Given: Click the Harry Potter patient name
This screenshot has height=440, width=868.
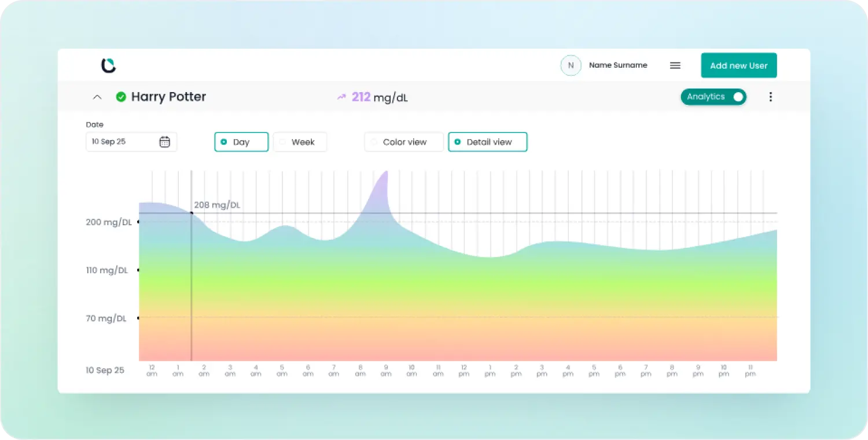Looking at the screenshot, I should (x=168, y=97).
